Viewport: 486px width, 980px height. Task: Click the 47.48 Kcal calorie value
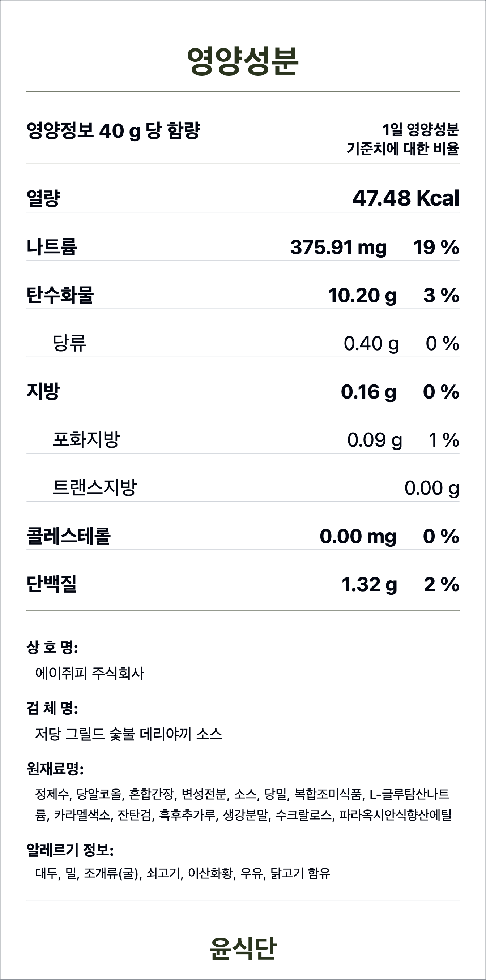point(406,198)
